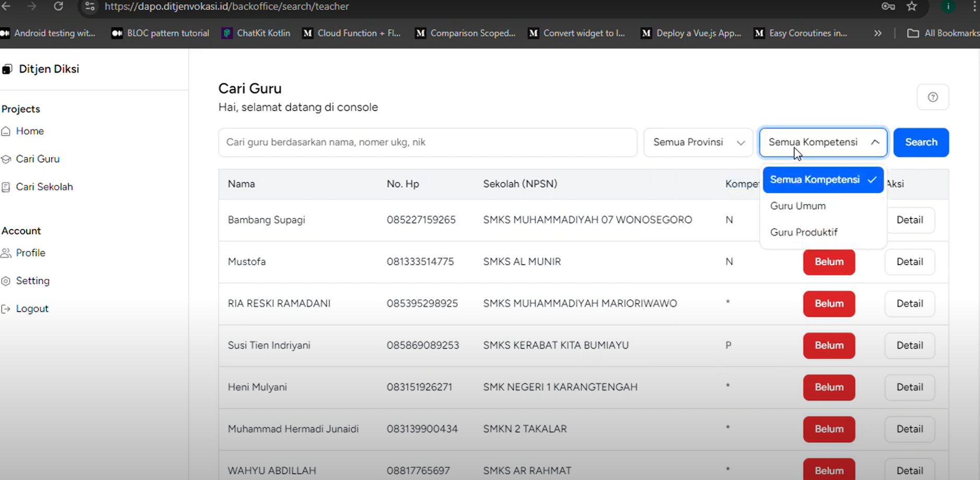Show more bookmarks via the double chevron

click(x=878, y=33)
